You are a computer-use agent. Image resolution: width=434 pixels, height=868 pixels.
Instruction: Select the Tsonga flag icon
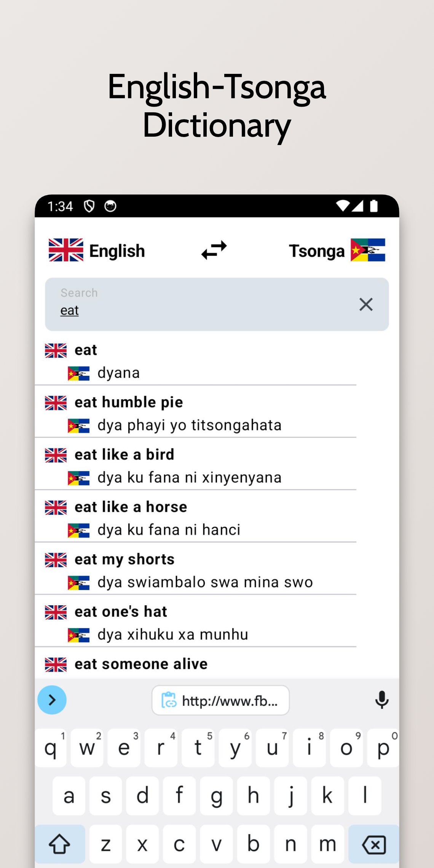point(368,250)
